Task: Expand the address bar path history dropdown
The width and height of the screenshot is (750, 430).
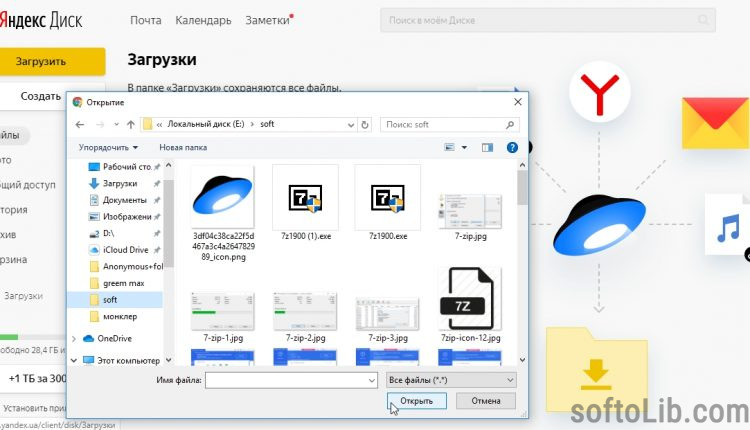Action: [x=351, y=124]
